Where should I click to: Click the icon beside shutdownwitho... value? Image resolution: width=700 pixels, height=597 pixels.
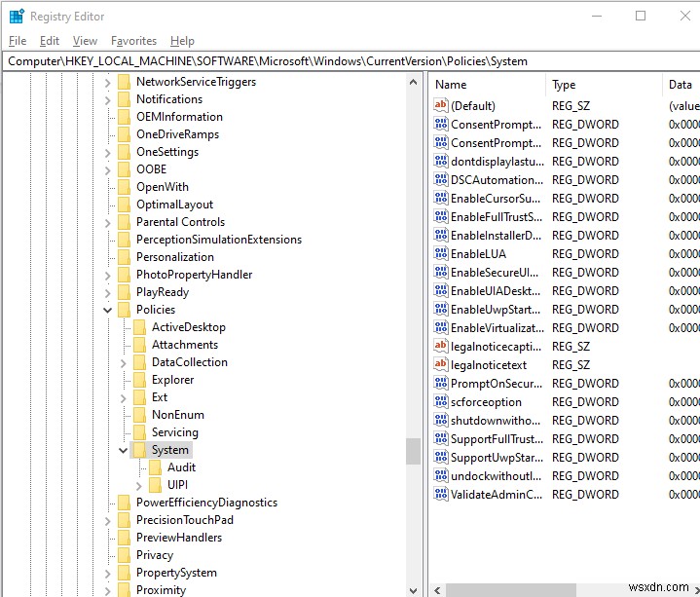pyautogui.click(x=441, y=420)
